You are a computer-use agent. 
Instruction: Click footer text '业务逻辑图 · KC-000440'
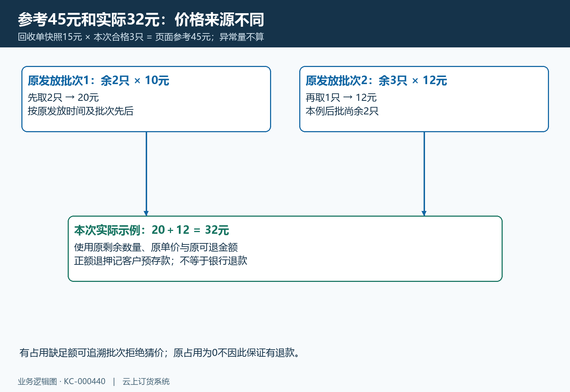click(x=62, y=381)
